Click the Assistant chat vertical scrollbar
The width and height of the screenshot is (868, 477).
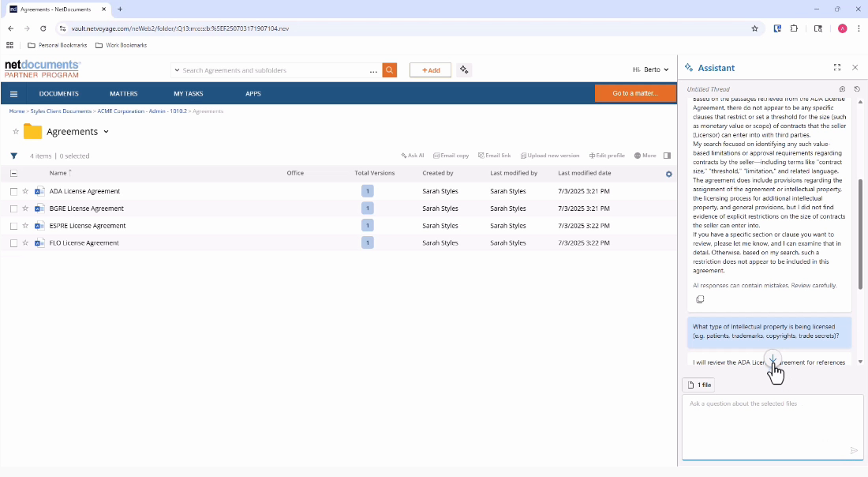pos(860,234)
